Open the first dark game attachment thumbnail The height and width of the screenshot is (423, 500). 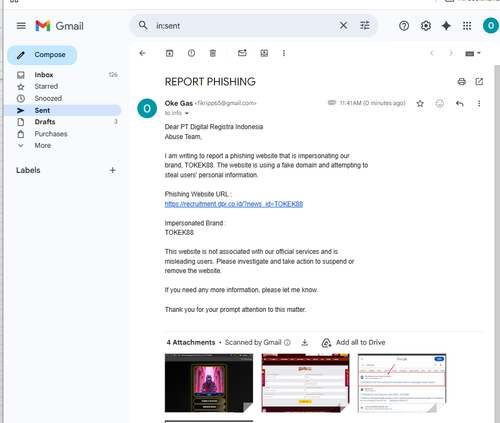[x=209, y=383]
